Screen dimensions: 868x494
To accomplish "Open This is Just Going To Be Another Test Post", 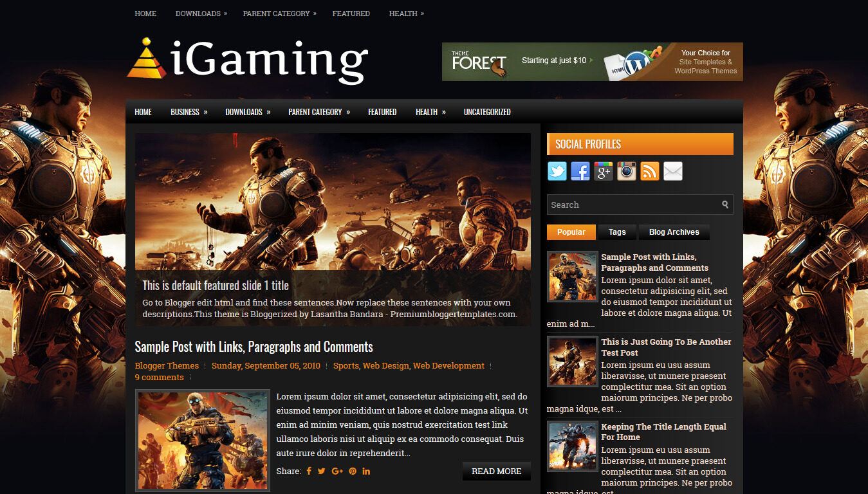I will (x=666, y=347).
